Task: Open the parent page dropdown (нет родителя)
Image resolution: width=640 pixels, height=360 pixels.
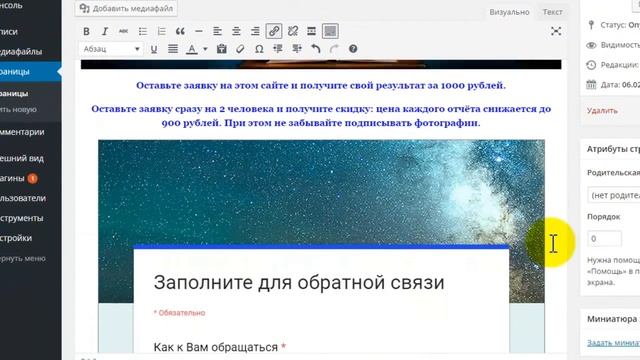Action: pos(613,195)
